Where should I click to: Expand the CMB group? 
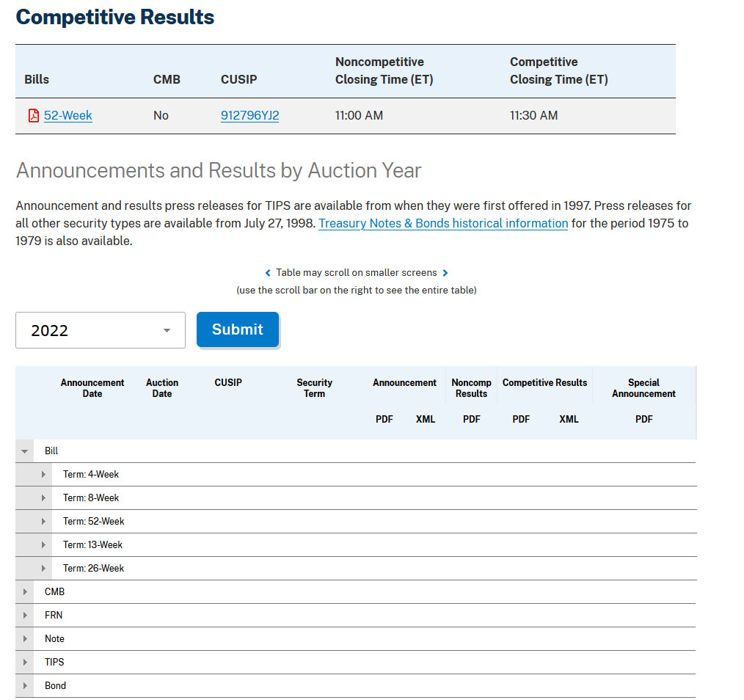point(25,592)
